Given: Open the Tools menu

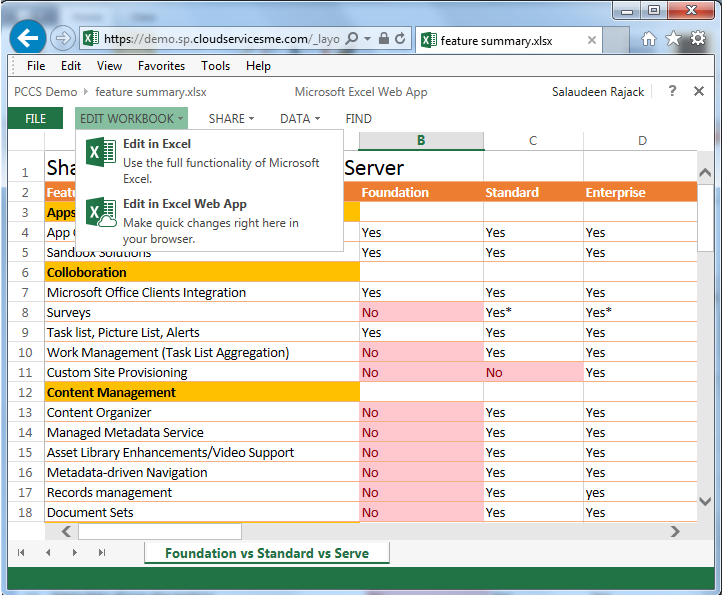Looking at the screenshot, I should pos(215,66).
